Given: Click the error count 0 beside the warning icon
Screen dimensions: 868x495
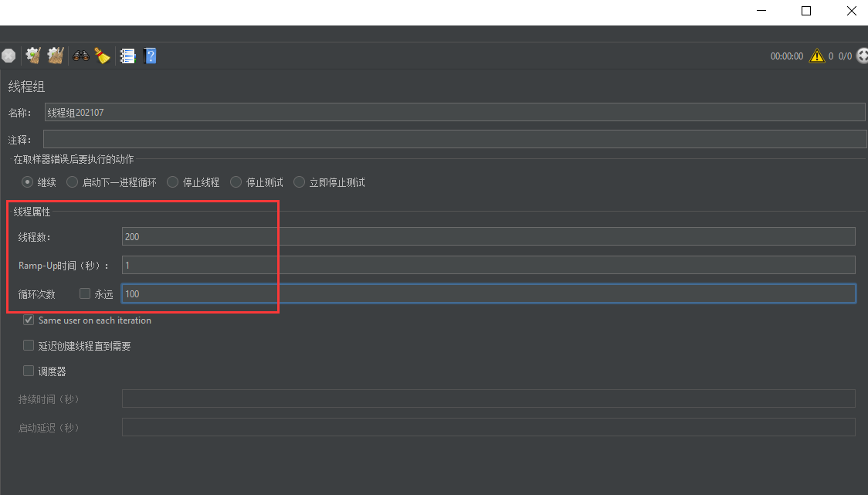Looking at the screenshot, I should (831, 56).
